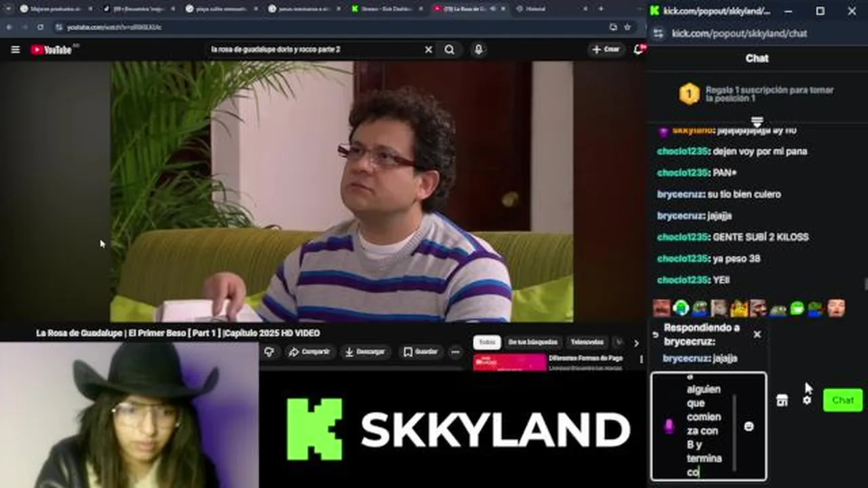This screenshot has height=488, width=868.
Task: Switch to the Mejores productos browser tab
Action: tap(54, 9)
